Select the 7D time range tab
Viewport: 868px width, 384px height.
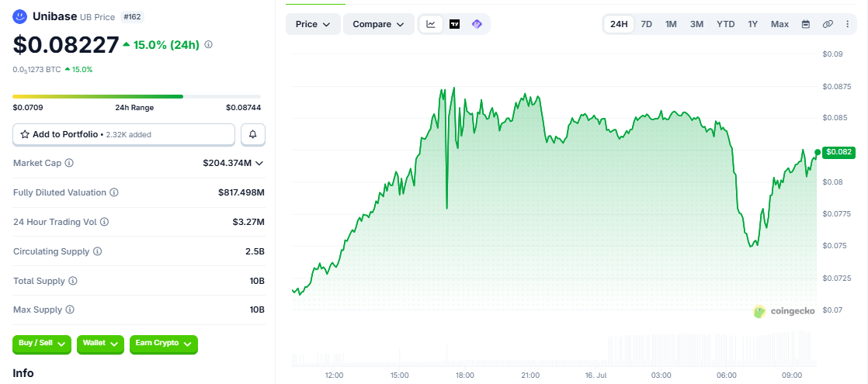pos(646,24)
